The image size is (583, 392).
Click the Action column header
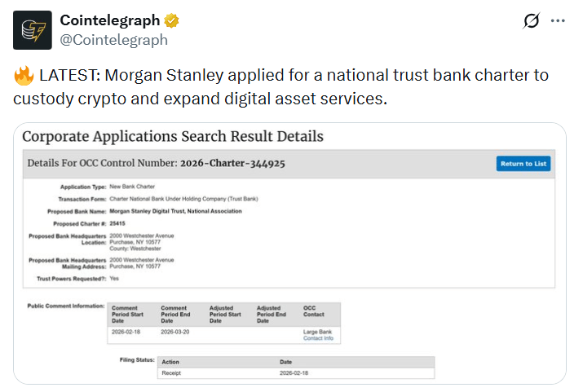(x=170, y=361)
